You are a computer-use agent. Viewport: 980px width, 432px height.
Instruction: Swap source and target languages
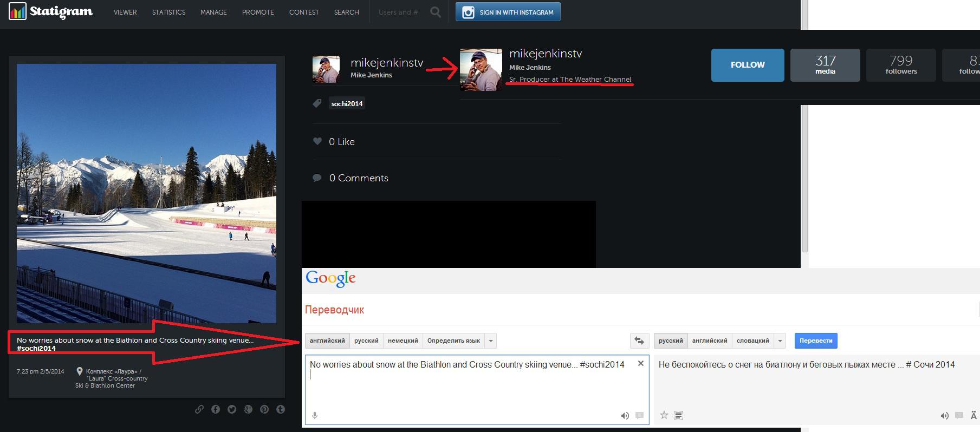click(639, 341)
